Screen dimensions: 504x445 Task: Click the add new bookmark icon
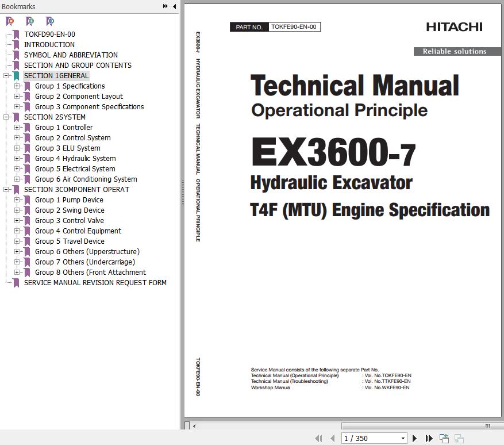click(x=30, y=21)
